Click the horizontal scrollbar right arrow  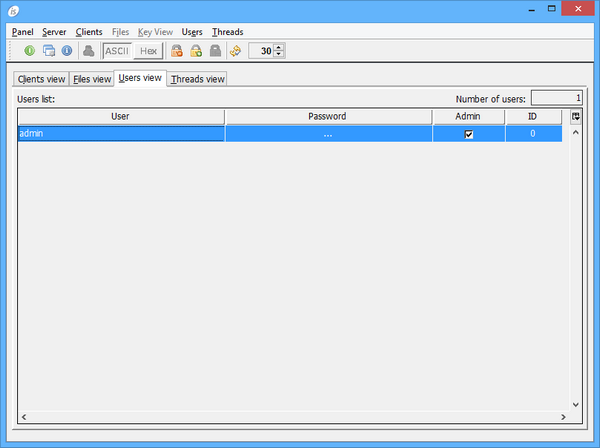562,416
